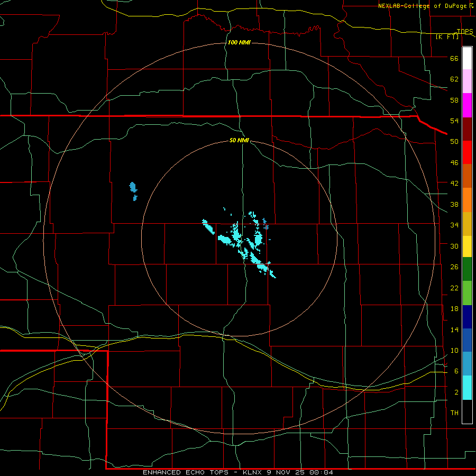Screen dimensions: 476x476
Task: Select the dark red legend swatch
Action: pos(467,129)
